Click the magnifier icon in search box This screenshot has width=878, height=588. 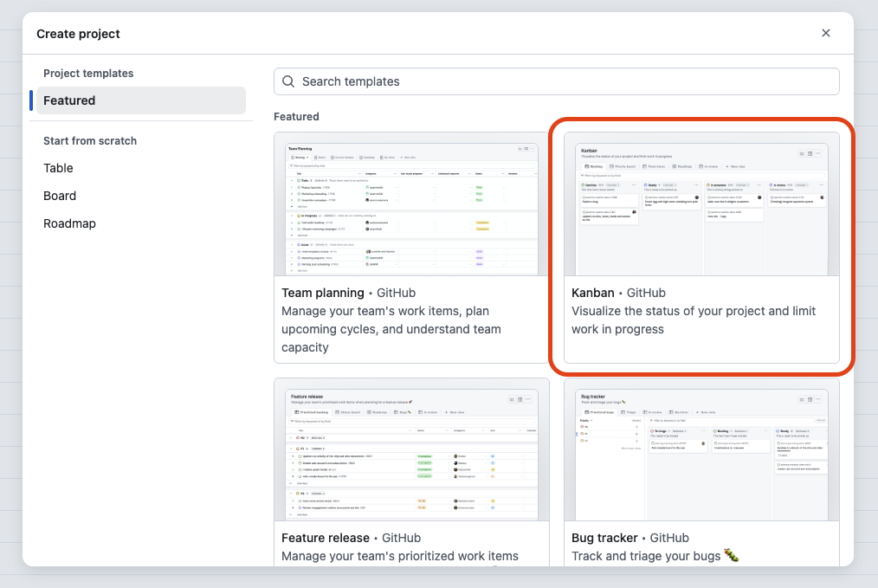point(288,81)
